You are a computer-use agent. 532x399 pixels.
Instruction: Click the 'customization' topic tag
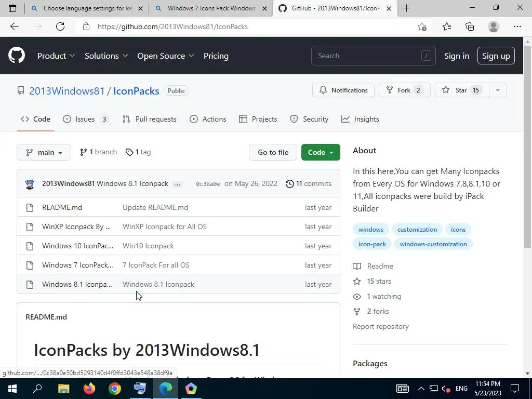coord(417,230)
